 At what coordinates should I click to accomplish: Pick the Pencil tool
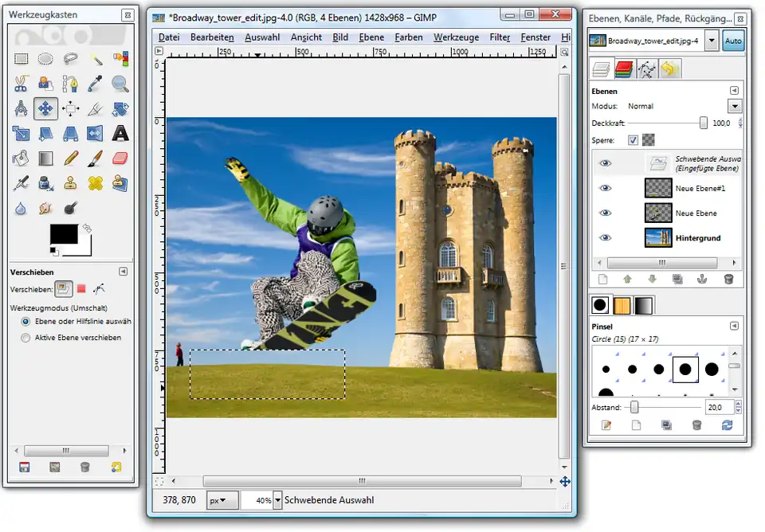pyautogui.click(x=71, y=158)
